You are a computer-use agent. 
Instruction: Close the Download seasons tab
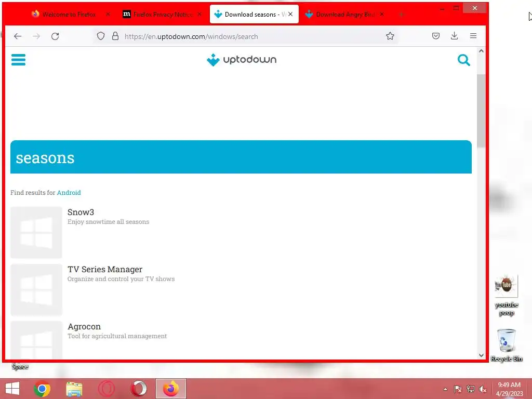[x=290, y=14]
